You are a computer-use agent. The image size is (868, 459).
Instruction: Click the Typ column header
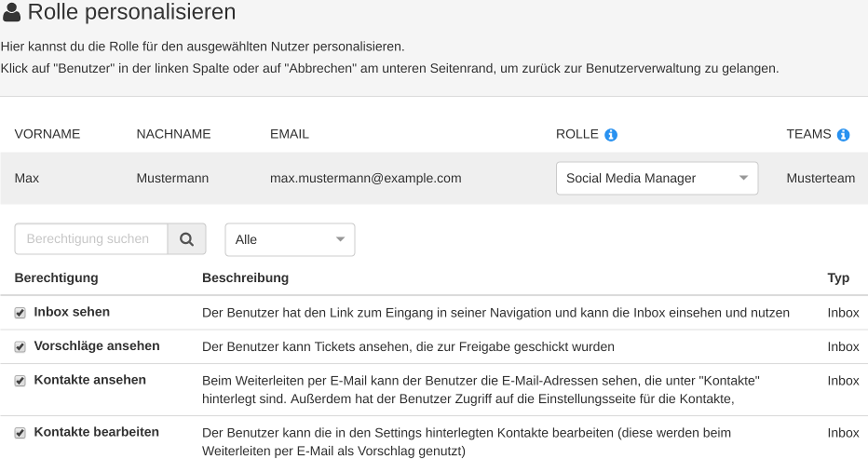pos(838,277)
